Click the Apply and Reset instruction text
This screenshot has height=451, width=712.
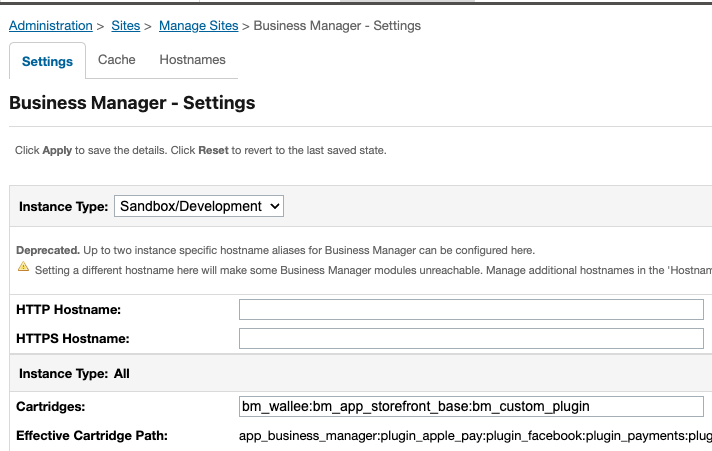click(200, 150)
